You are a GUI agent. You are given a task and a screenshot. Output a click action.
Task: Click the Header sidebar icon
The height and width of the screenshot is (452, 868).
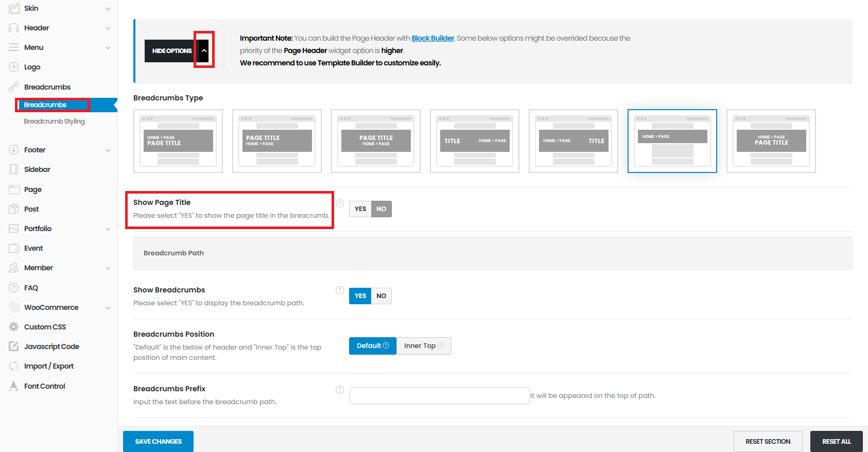pos(14,28)
